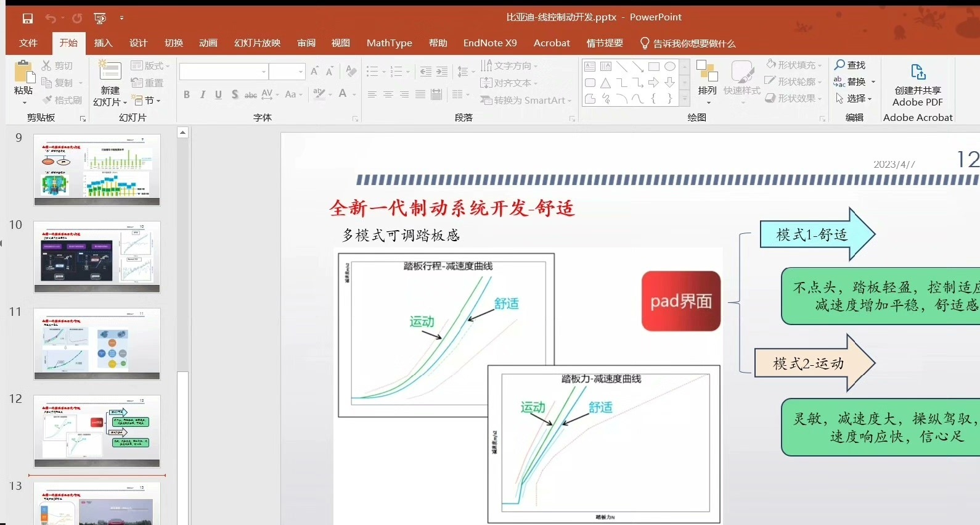
Task: Click Convert to SmartArt button
Action: pos(526,100)
